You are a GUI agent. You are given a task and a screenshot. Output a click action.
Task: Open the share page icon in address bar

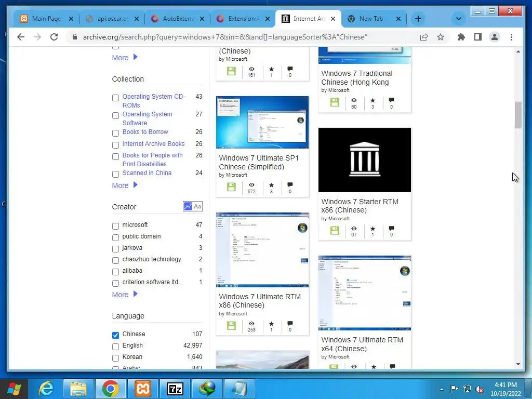pyautogui.click(x=424, y=37)
